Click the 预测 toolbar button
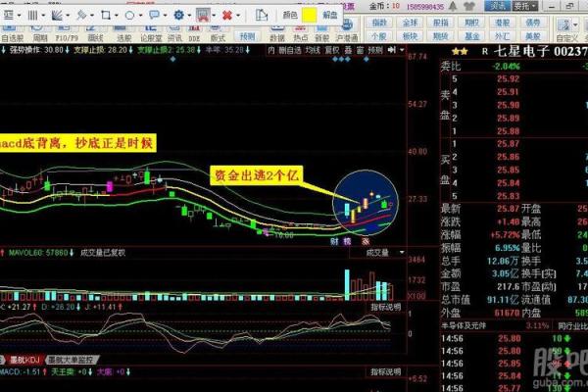The width and height of the screenshot is (588, 392). tap(247, 36)
